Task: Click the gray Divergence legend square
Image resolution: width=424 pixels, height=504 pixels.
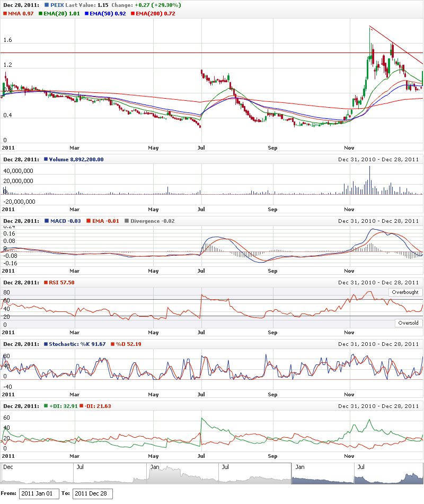Action: pyautogui.click(x=127, y=221)
